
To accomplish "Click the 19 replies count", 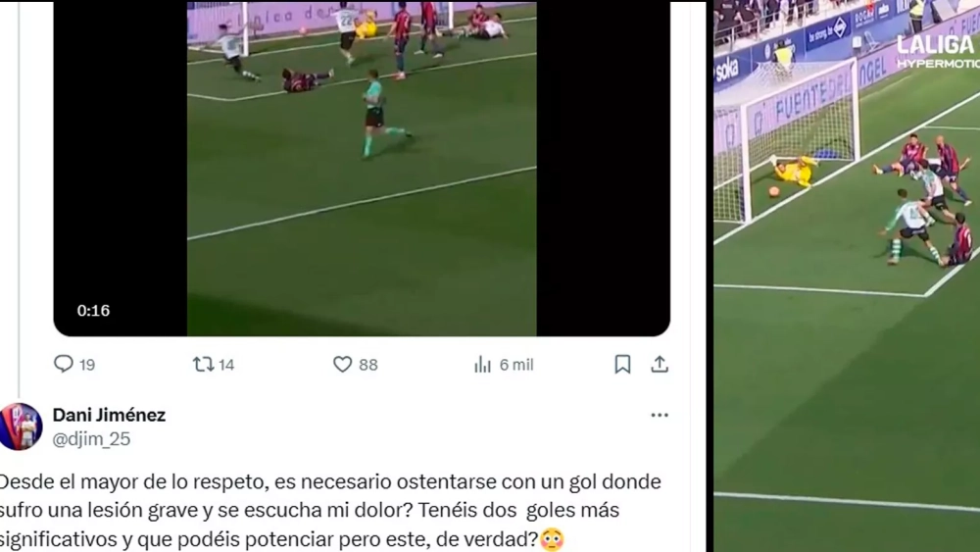I will coord(87,365).
